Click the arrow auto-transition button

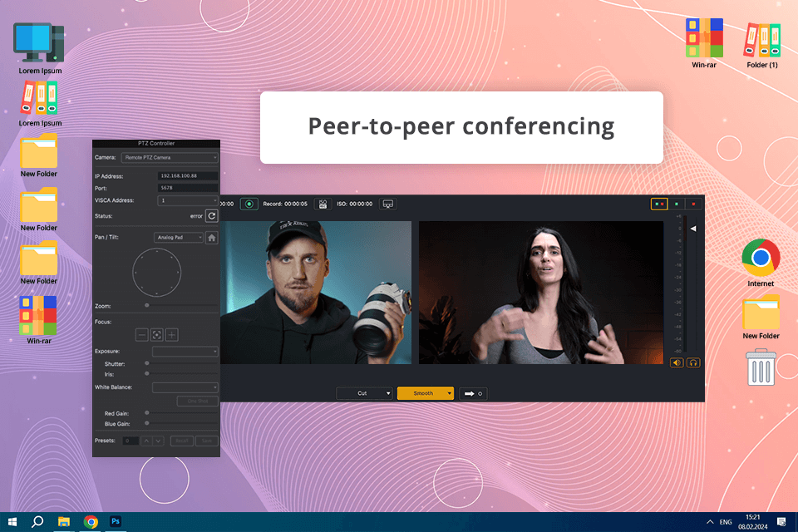pyautogui.click(x=473, y=393)
